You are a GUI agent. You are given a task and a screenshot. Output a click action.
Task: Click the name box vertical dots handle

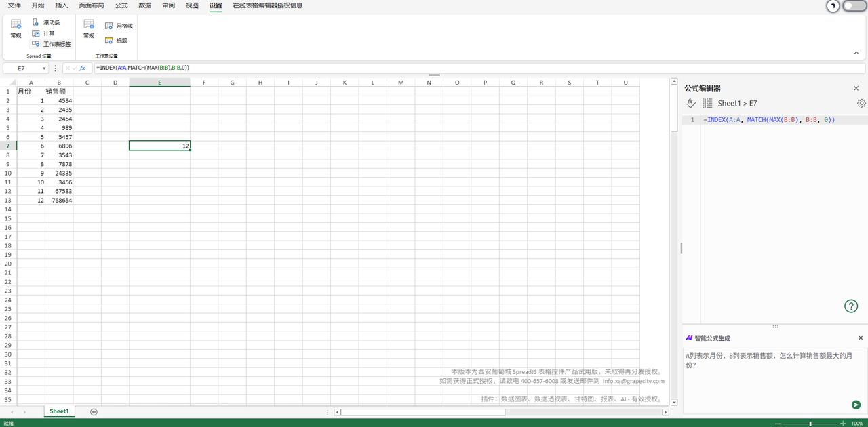click(x=56, y=68)
